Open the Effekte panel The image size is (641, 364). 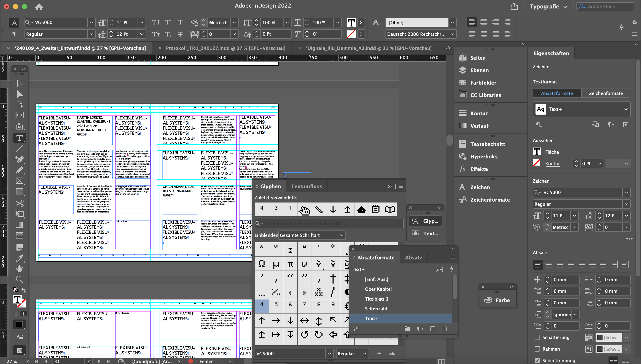tap(479, 169)
